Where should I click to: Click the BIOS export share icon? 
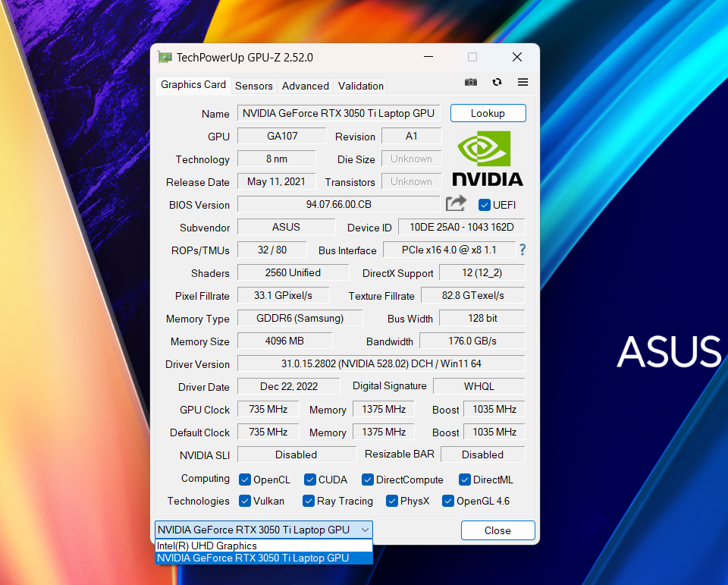pyautogui.click(x=456, y=203)
